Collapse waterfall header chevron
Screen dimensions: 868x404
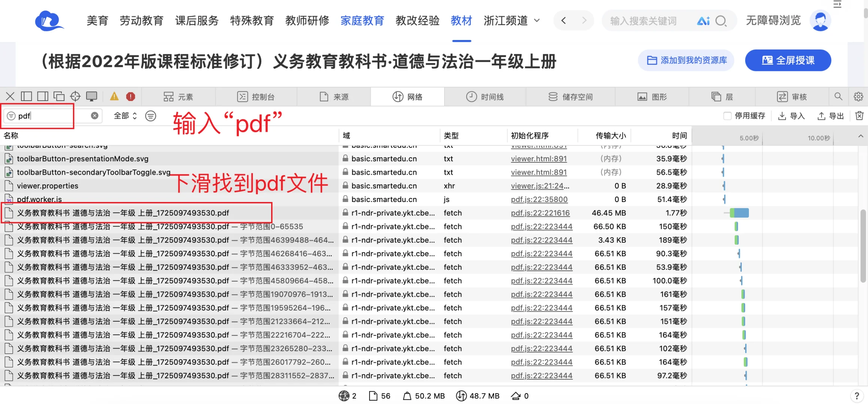click(x=861, y=136)
